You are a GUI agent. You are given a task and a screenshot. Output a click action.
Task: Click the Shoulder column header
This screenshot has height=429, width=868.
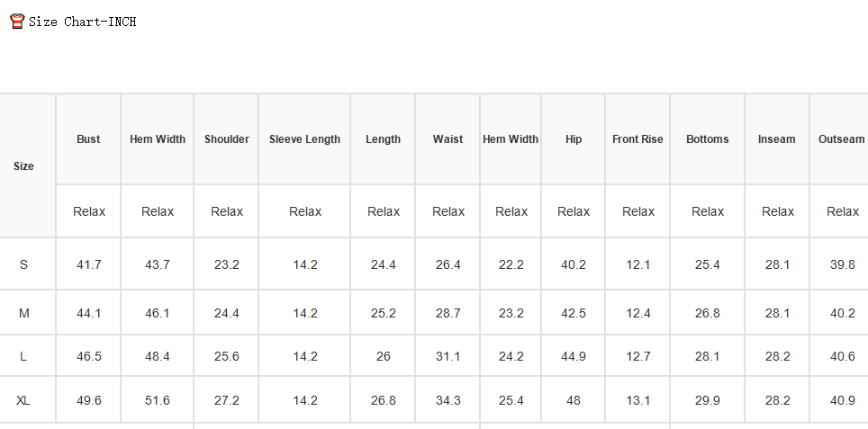(226, 139)
